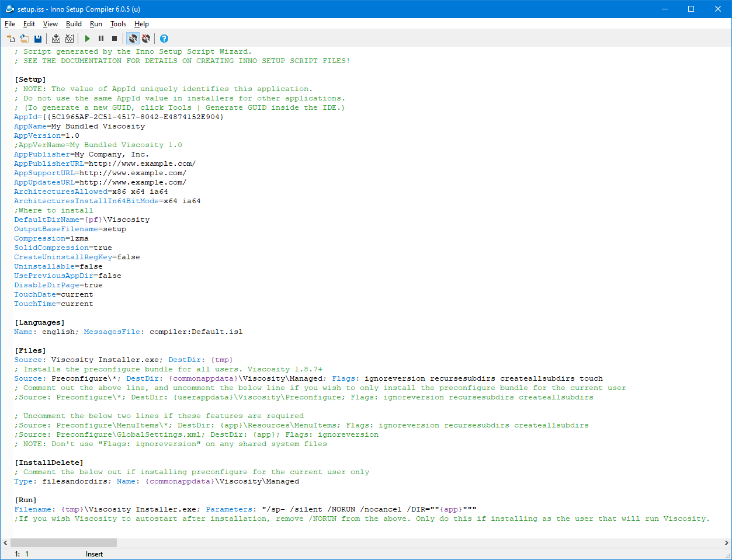Click the Uninstallable=false line
The height and width of the screenshot is (560, 732).
[58, 266]
